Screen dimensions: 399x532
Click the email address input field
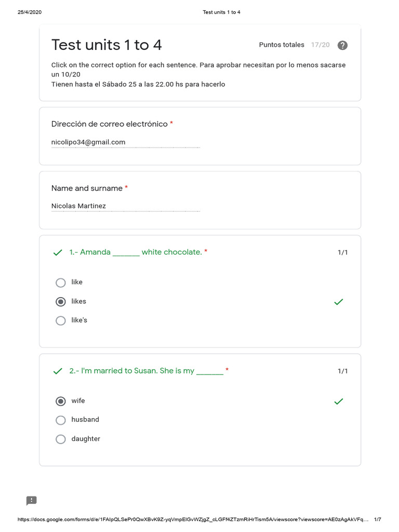pyautogui.click(x=125, y=142)
